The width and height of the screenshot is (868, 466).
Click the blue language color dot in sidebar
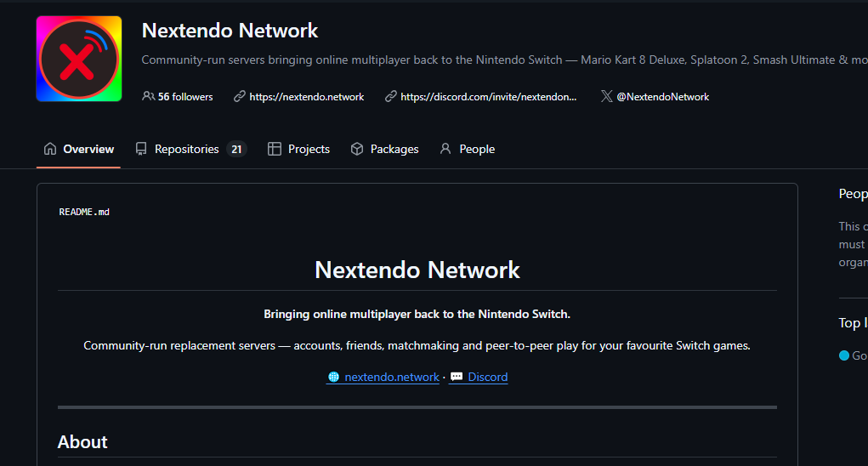pos(844,355)
